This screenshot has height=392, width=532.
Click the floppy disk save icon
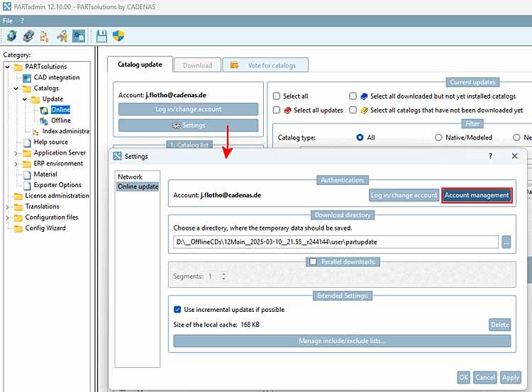(101, 36)
